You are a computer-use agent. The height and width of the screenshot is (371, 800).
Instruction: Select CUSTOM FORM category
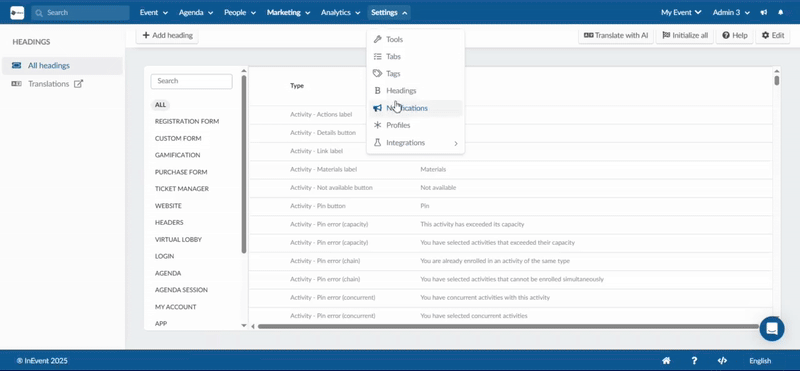(x=178, y=138)
